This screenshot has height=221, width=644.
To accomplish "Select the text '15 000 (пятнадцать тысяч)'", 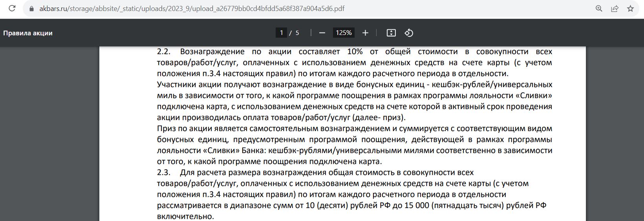I will [x=457, y=205].
